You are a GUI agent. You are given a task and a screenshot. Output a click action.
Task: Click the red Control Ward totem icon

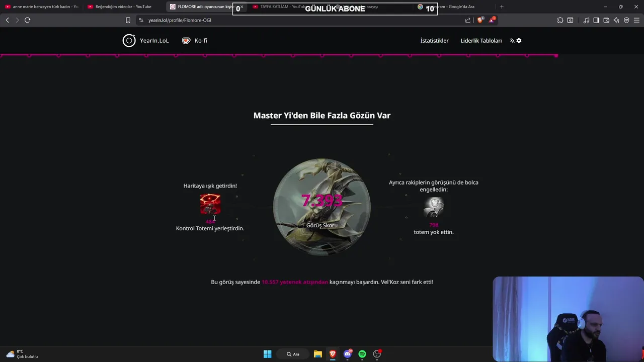click(x=210, y=204)
